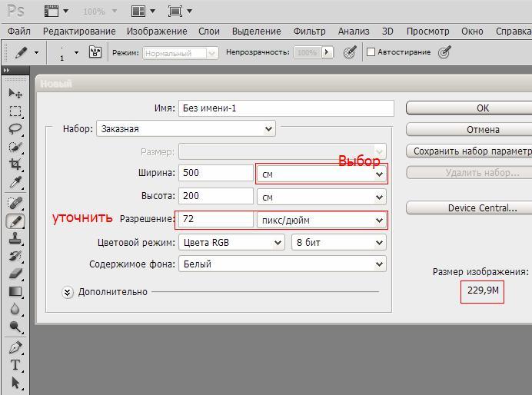Click the OK button
The height and width of the screenshot is (395, 532).
(469, 108)
